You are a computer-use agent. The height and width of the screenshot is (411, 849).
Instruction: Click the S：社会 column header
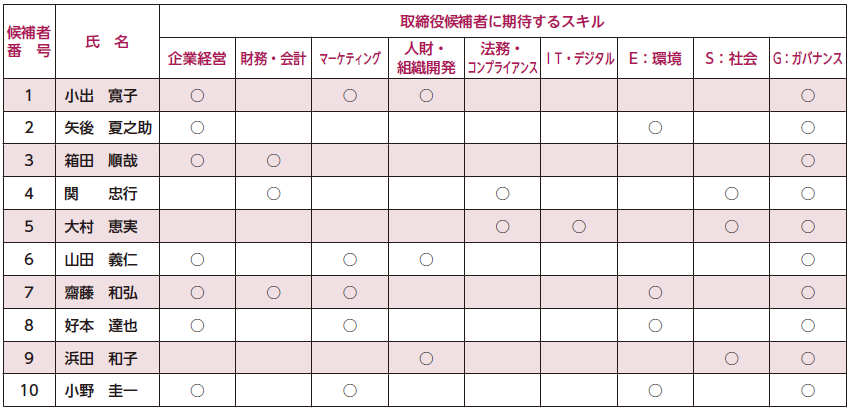pyautogui.click(x=731, y=59)
